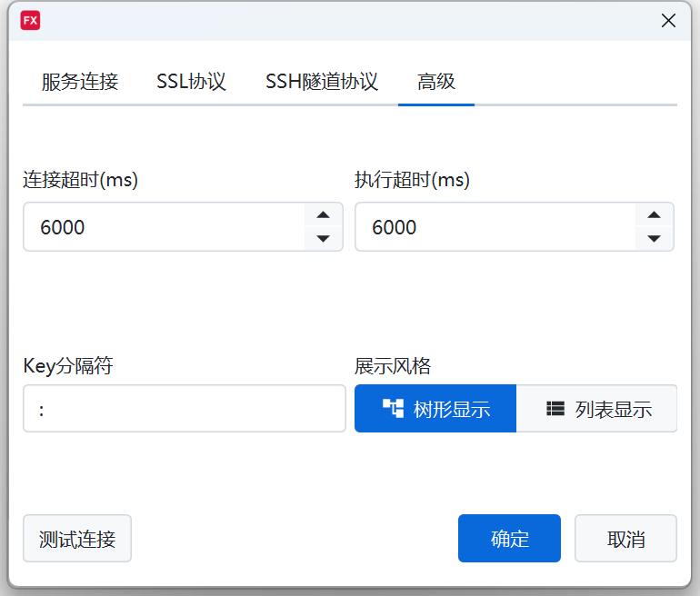Increase 执行超时 value with up arrow
Screen dimensions: 700x596
point(653,215)
